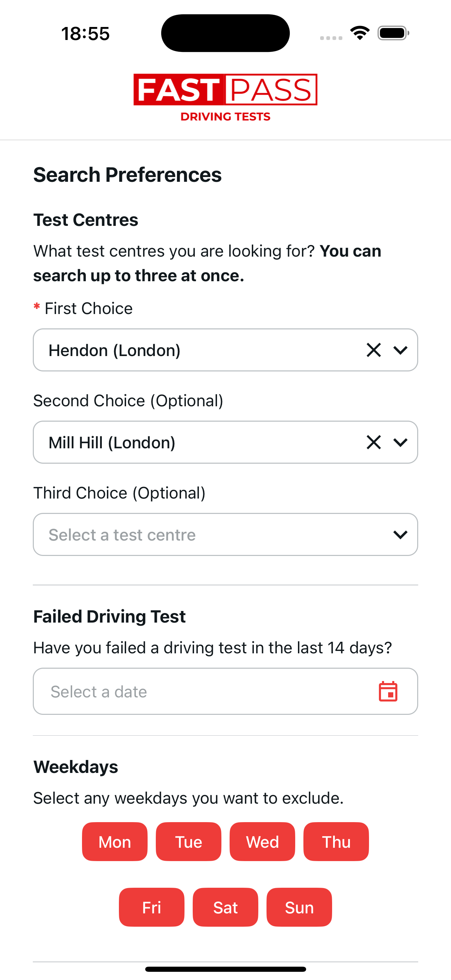
Task: Clear the Mill Hill (London) selection
Action: [373, 442]
